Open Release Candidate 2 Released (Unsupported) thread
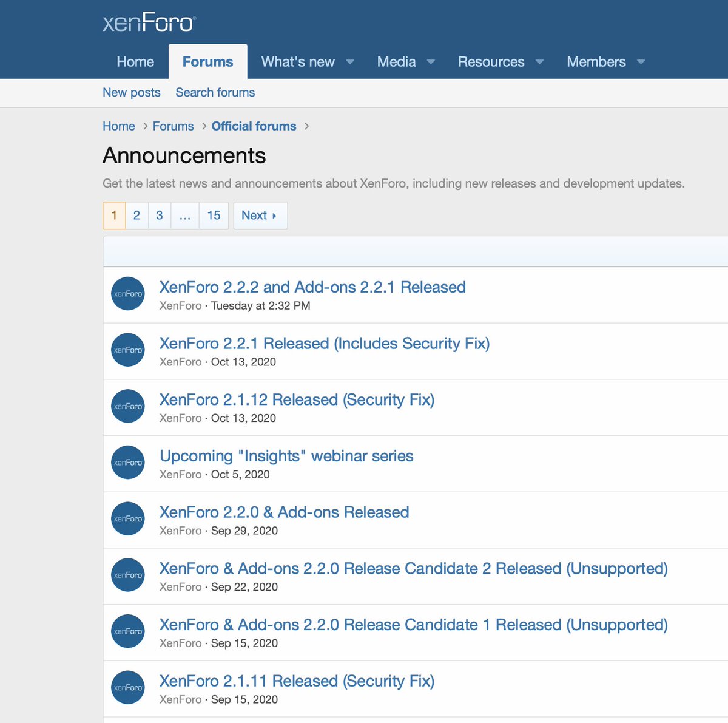 (414, 569)
